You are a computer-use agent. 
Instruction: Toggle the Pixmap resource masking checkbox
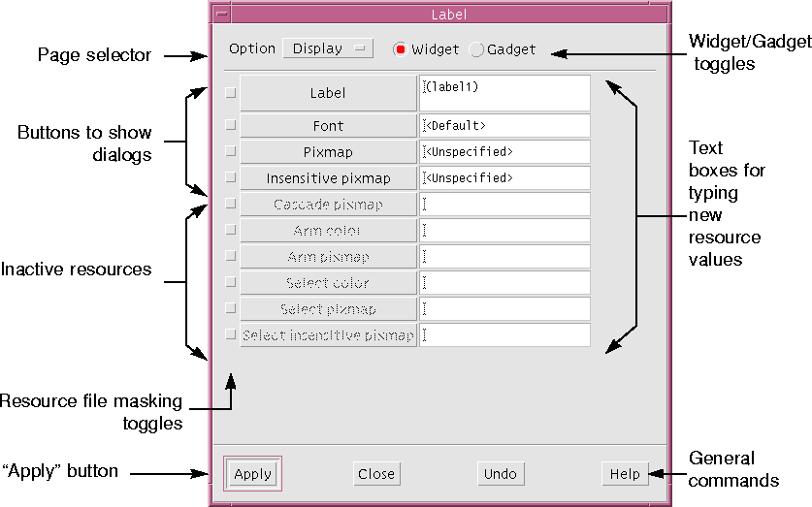point(230,151)
